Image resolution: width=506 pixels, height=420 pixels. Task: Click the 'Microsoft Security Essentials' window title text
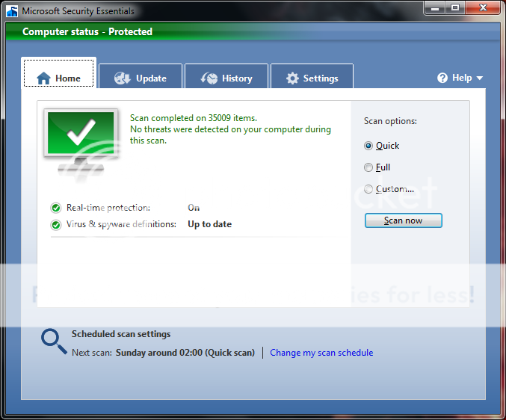pyautogui.click(x=78, y=11)
